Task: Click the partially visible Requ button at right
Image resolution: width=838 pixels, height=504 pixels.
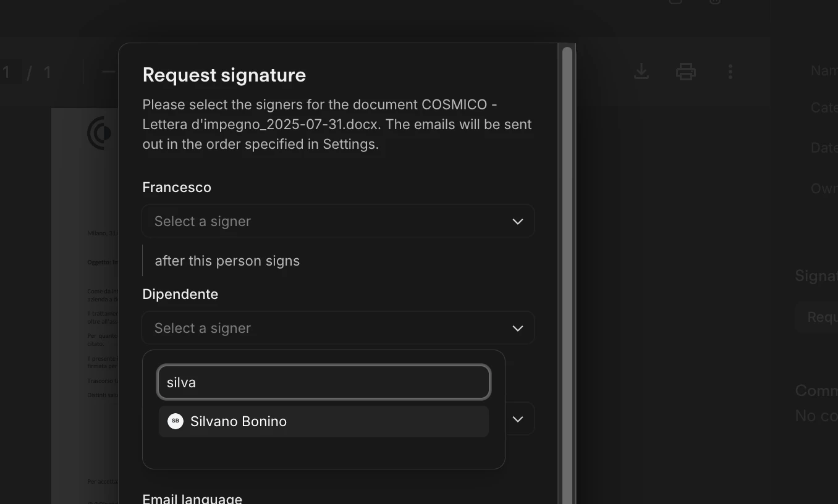Action: [x=817, y=317]
